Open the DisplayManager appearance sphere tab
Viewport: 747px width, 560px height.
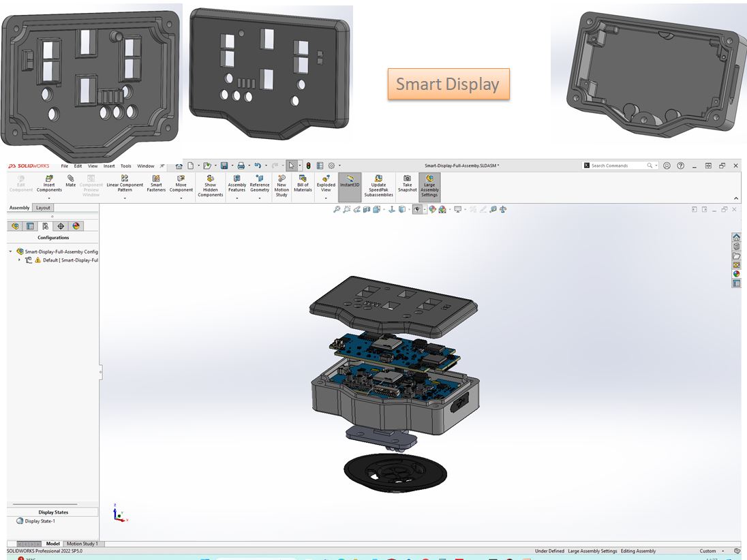click(76, 226)
